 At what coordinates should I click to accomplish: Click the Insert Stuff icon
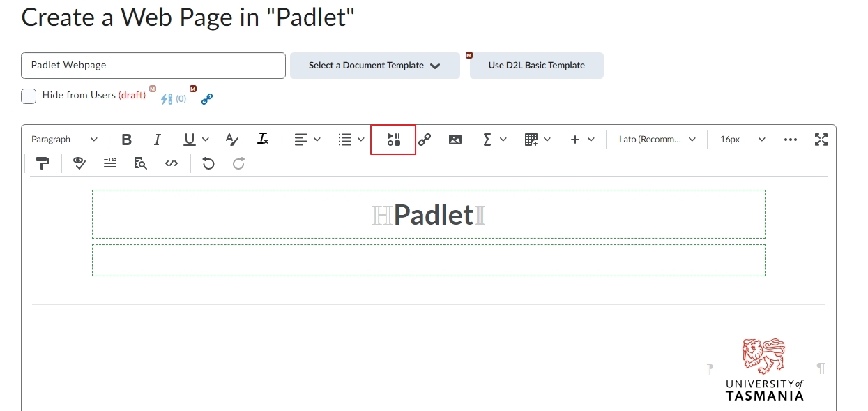[x=394, y=140]
